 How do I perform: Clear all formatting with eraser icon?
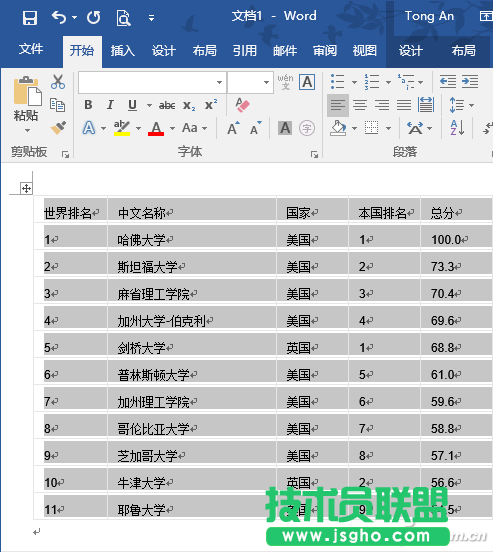click(x=242, y=105)
